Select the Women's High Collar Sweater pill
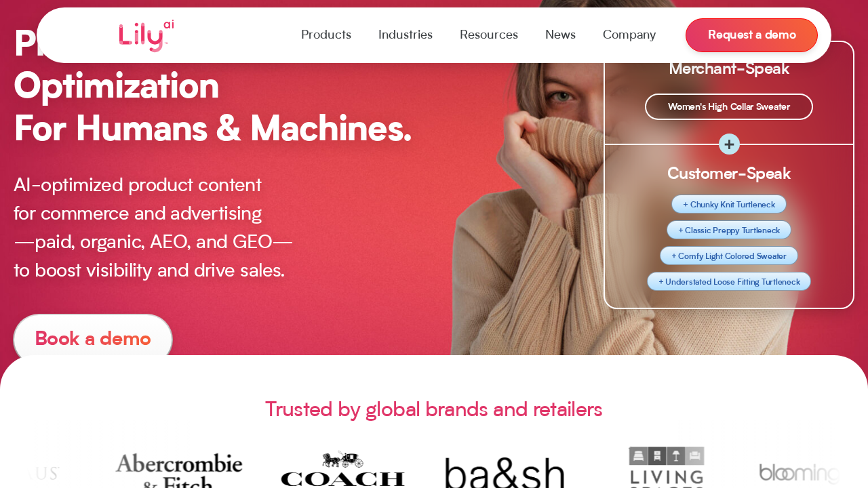Image resolution: width=868 pixels, height=488 pixels. (x=729, y=106)
